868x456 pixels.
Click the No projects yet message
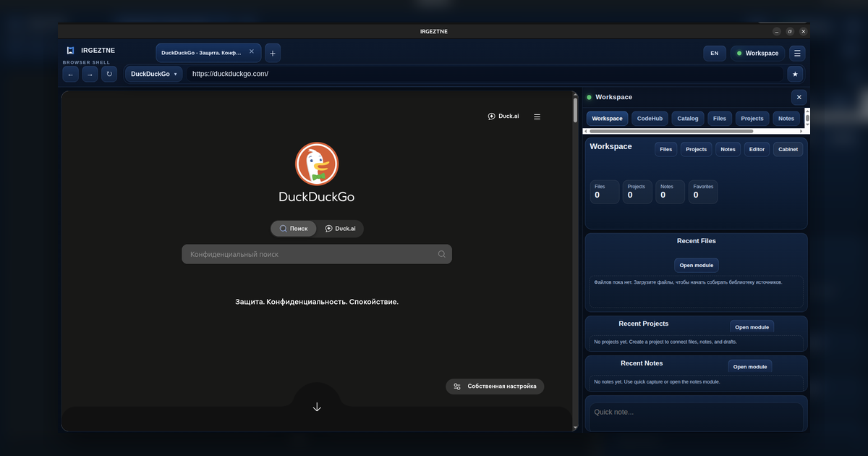click(x=665, y=342)
